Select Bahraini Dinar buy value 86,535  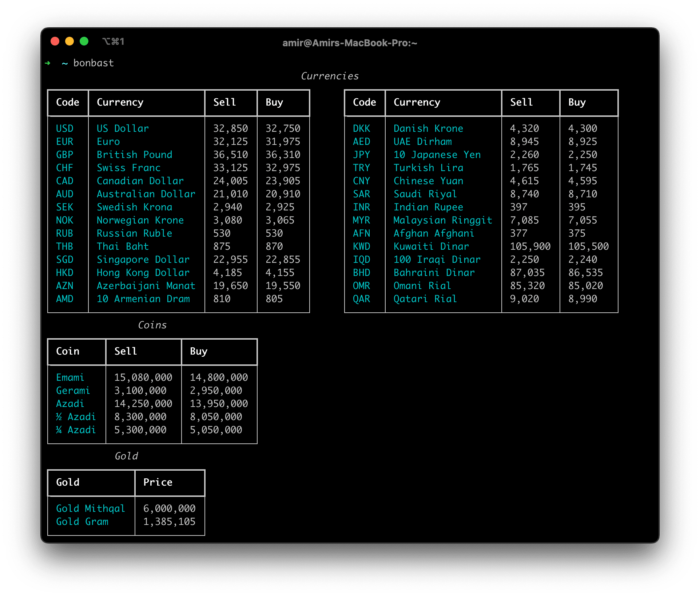[586, 273]
